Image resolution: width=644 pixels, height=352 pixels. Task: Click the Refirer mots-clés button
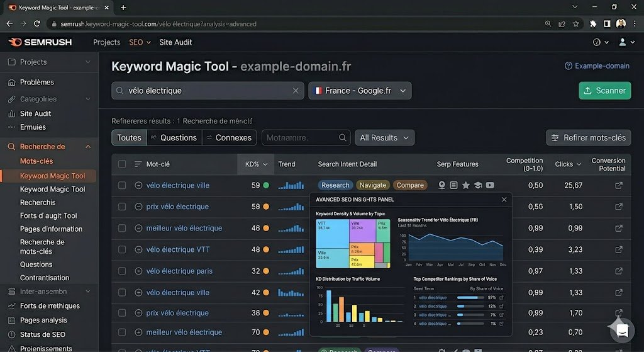pos(588,138)
